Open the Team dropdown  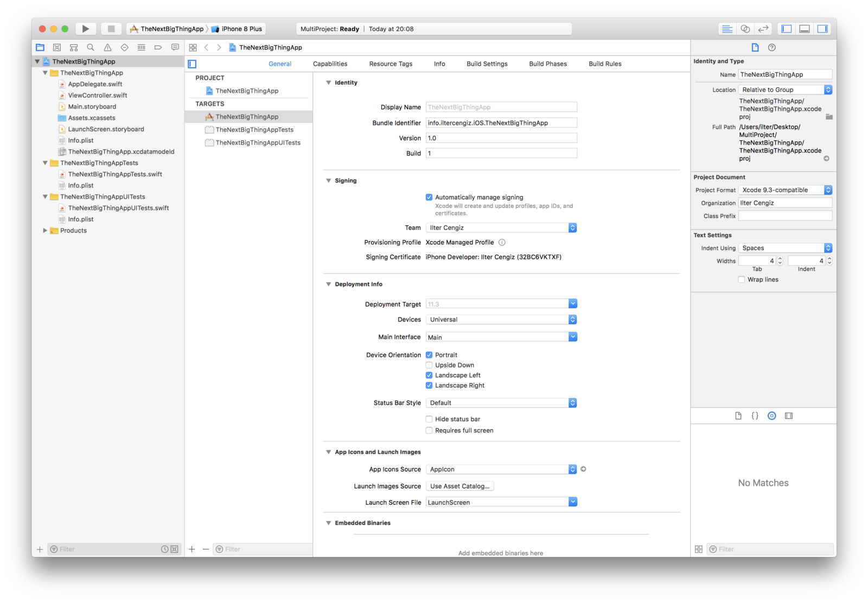click(501, 228)
